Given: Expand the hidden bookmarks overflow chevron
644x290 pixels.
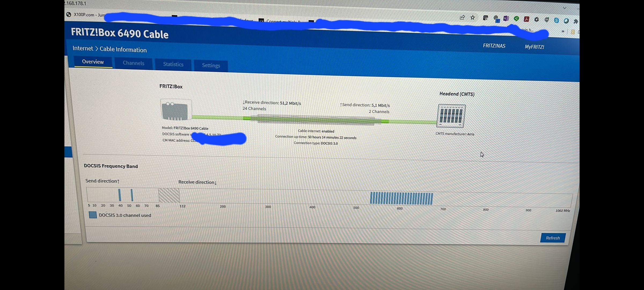Looking at the screenshot, I should [x=563, y=31].
